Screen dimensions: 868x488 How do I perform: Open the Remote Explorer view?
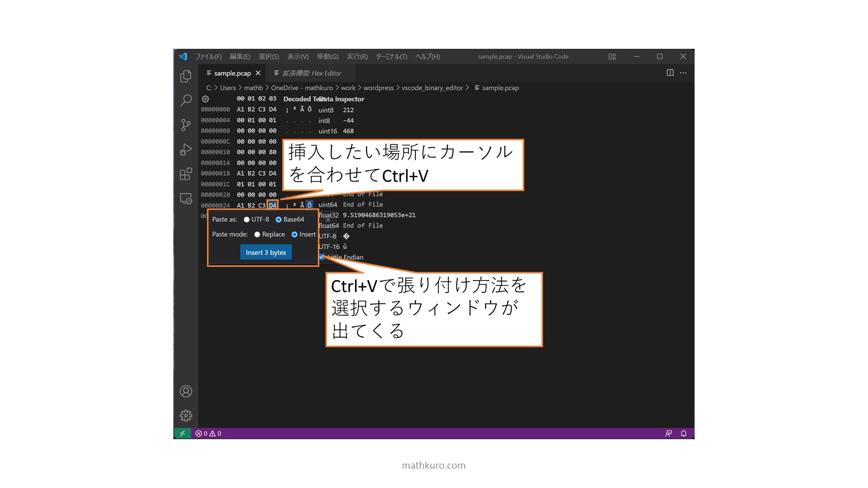tap(186, 198)
